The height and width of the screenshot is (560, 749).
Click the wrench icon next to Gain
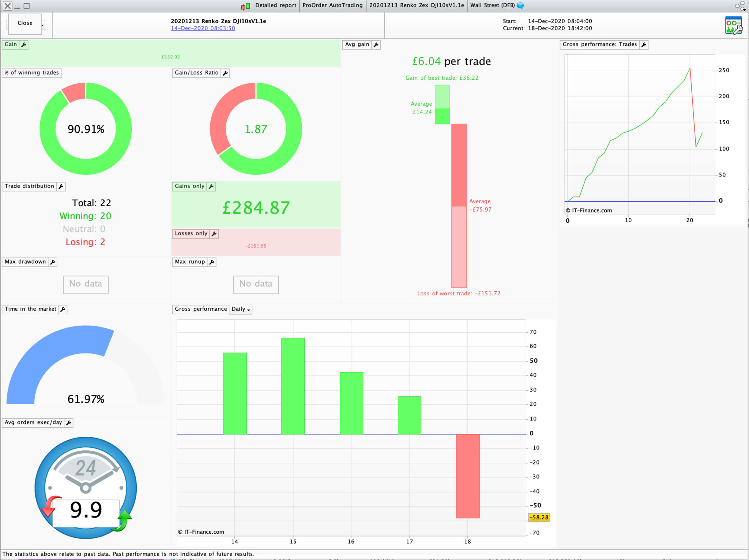click(x=24, y=45)
